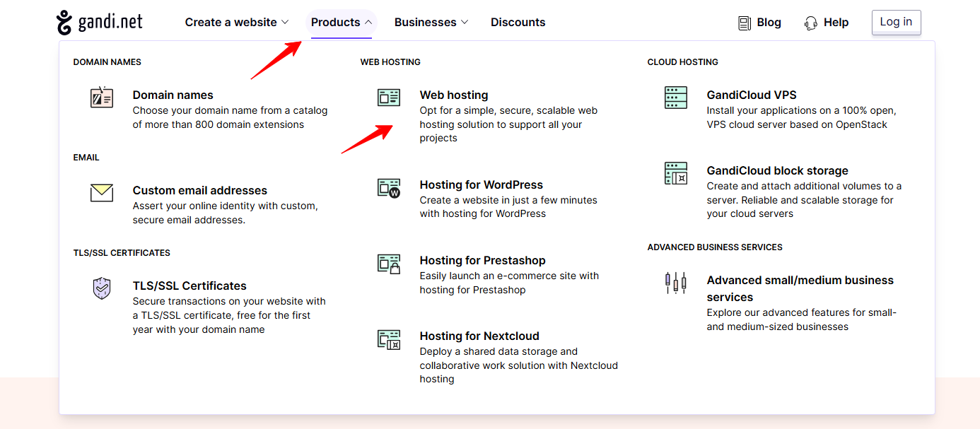Open the Custom email addresses link
The width and height of the screenshot is (980, 429).
point(200,191)
